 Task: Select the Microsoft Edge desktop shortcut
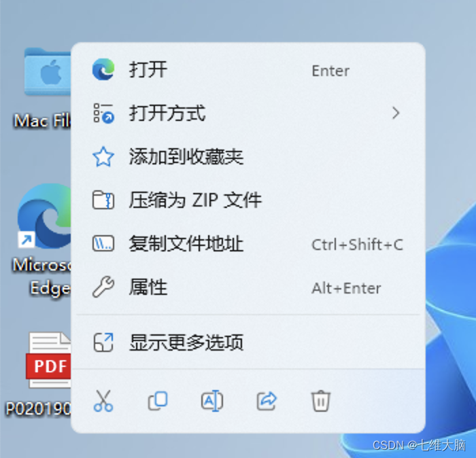point(42,240)
